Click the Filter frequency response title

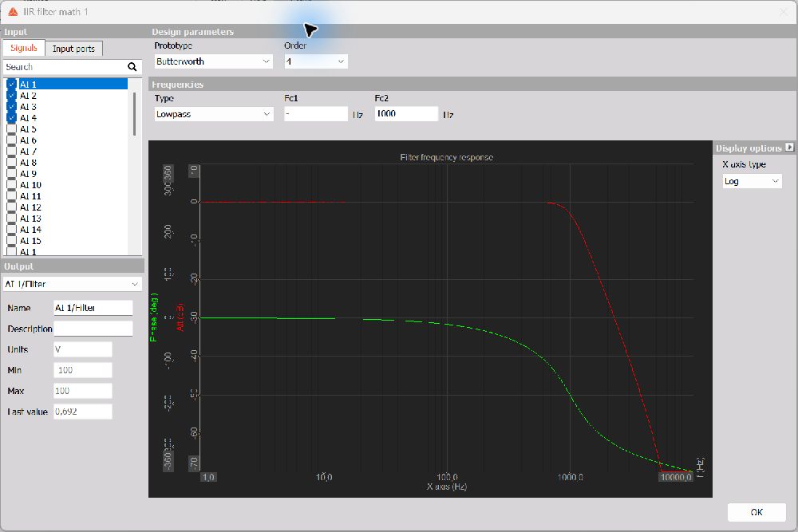[x=446, y=158]
